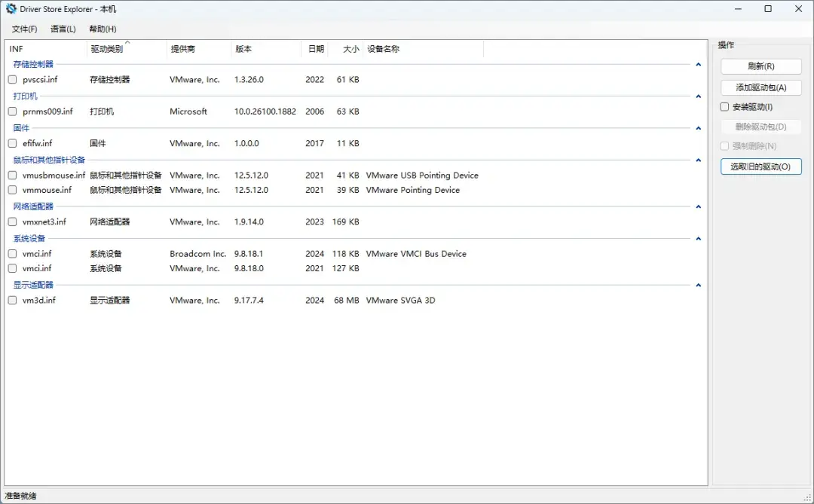814x504 pixels.
Task: Collapse the 固件 group
Action: [698, 127]
